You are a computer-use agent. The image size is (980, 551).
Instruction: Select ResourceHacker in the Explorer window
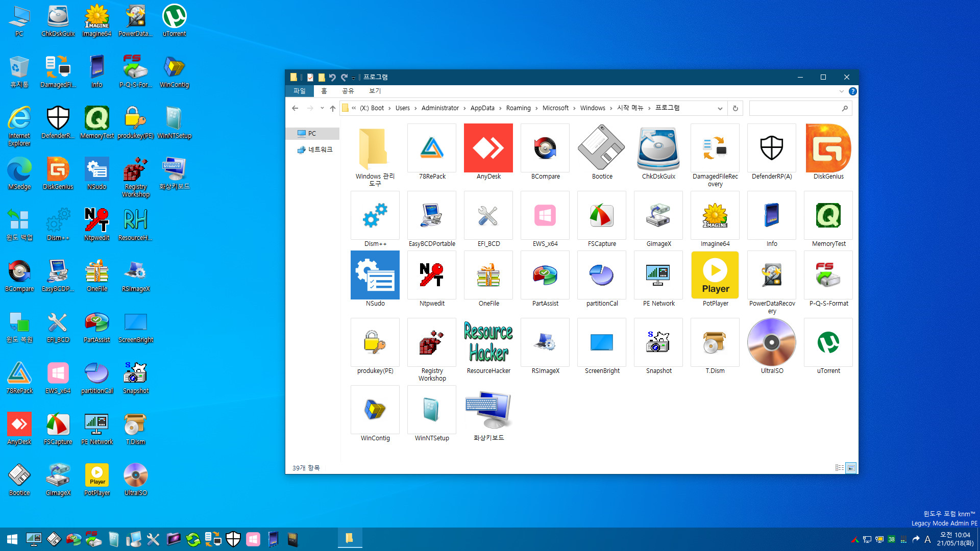[x=488, y=346]
